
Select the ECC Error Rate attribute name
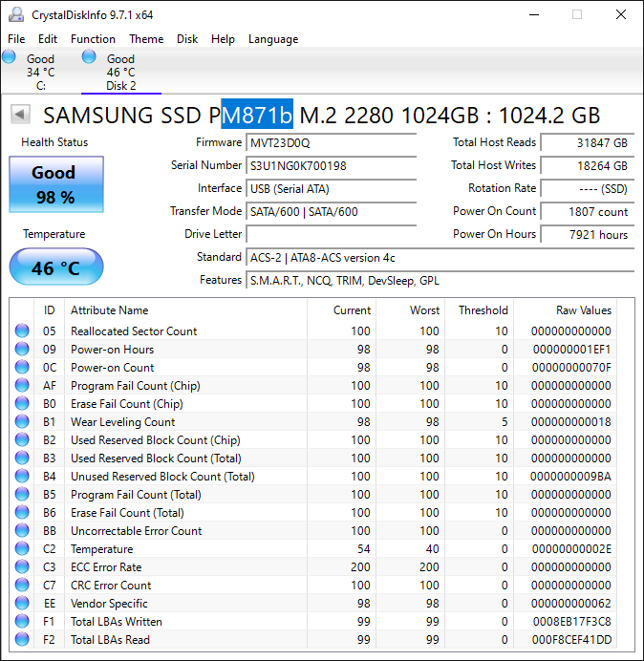coord(106,567)
